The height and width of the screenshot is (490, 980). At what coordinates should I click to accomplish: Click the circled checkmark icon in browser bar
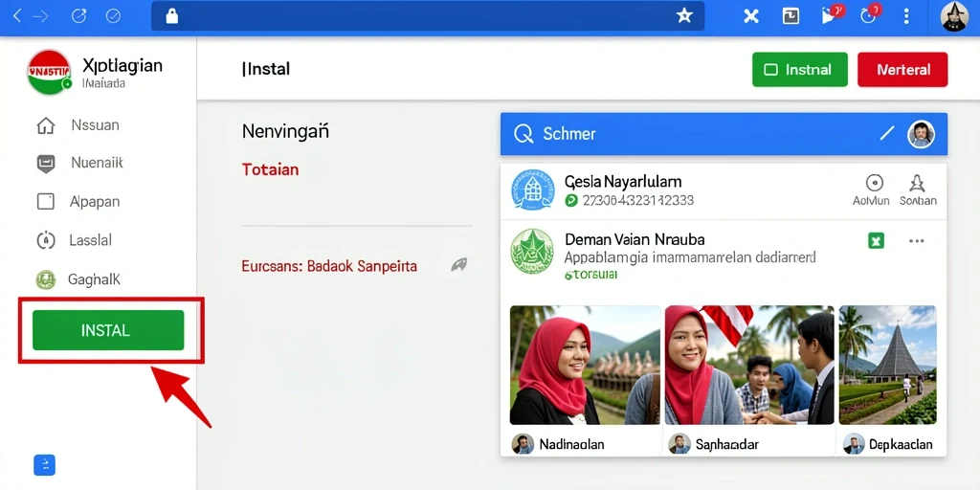(x=113, y=16)
